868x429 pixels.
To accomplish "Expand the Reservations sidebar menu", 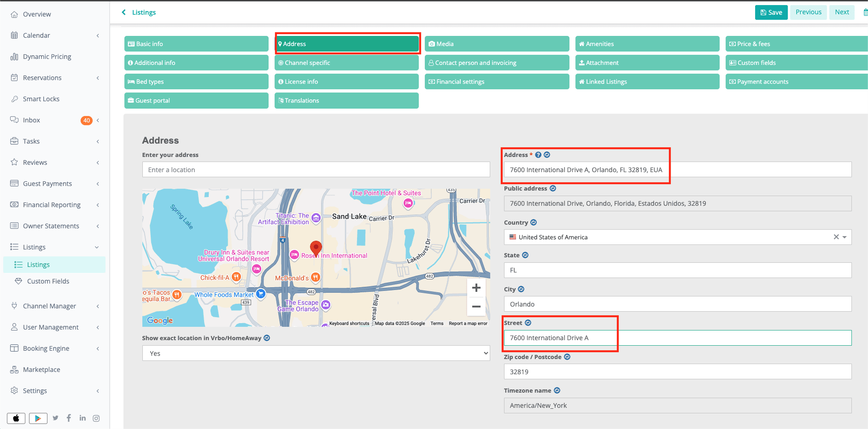I will click(55, 78).
